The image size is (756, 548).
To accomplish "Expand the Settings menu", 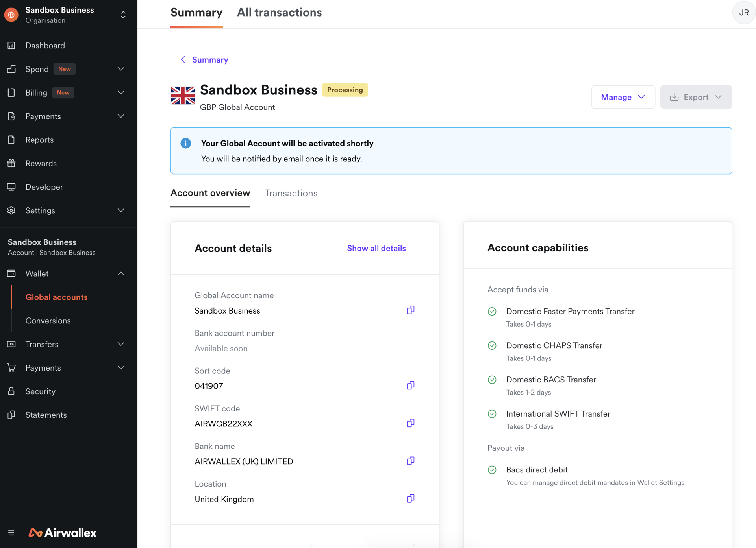I will click(121, 210).
